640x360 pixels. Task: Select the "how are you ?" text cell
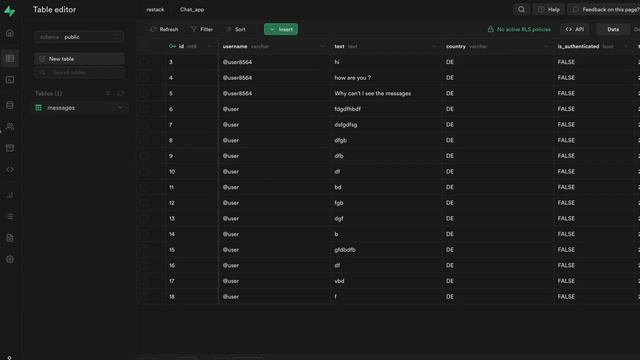(x=386, y=78)
